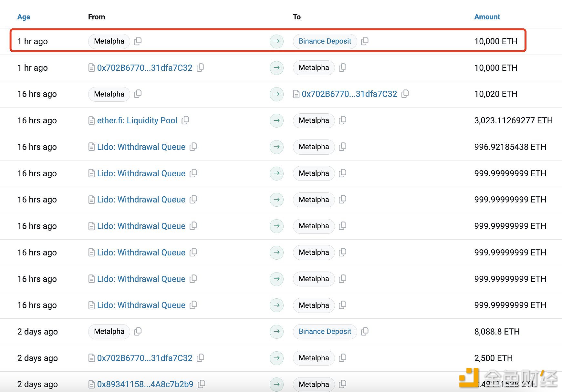Screen dimensions: 562x392
Task: Click contract icon beside recipient in 10,020 ETH row
Action: (x=296, y=94)
